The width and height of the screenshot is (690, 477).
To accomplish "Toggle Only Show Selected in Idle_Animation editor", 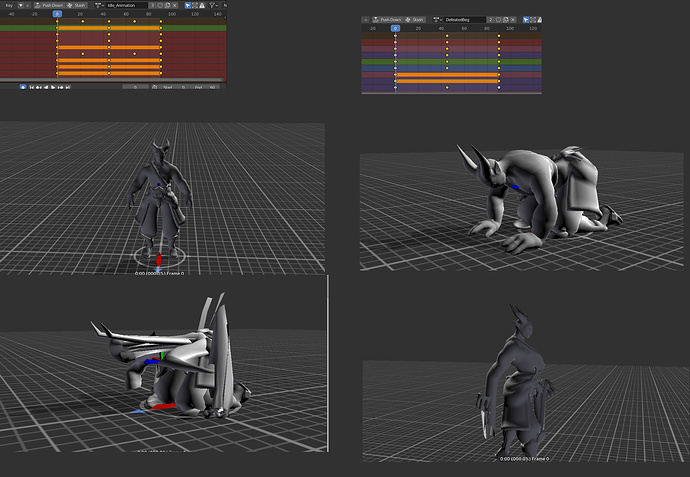I will coord(188,5).
